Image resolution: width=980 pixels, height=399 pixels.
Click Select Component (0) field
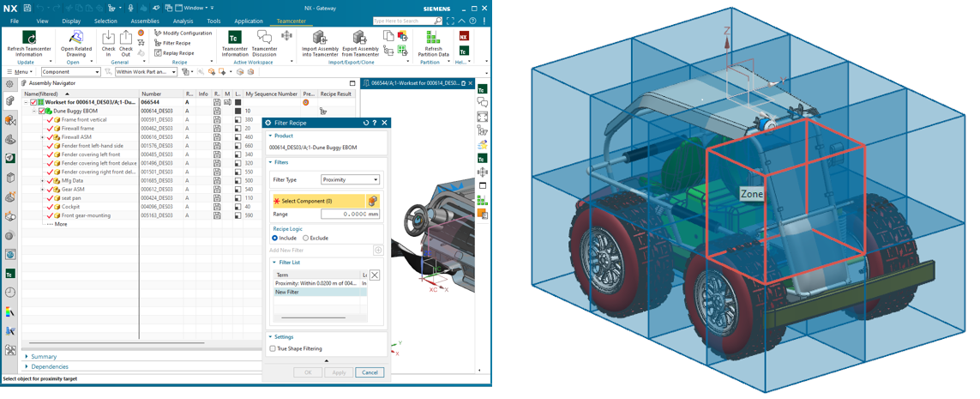[x=318, y=201]
